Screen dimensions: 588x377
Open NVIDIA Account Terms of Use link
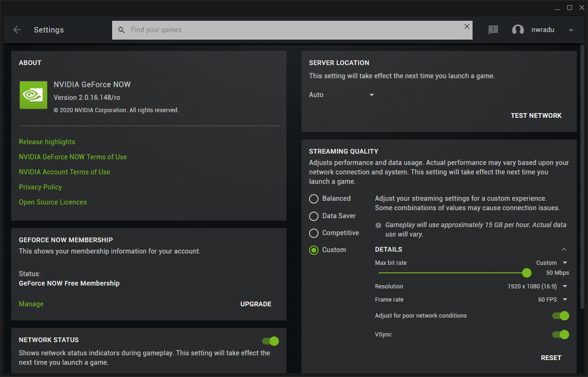point(65,172)
